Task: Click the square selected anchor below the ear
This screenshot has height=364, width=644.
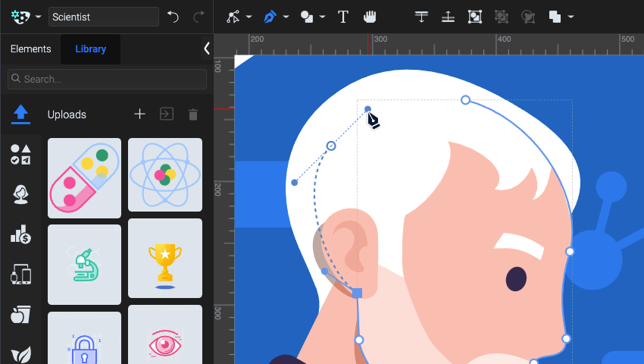Action: pos(358,293)
